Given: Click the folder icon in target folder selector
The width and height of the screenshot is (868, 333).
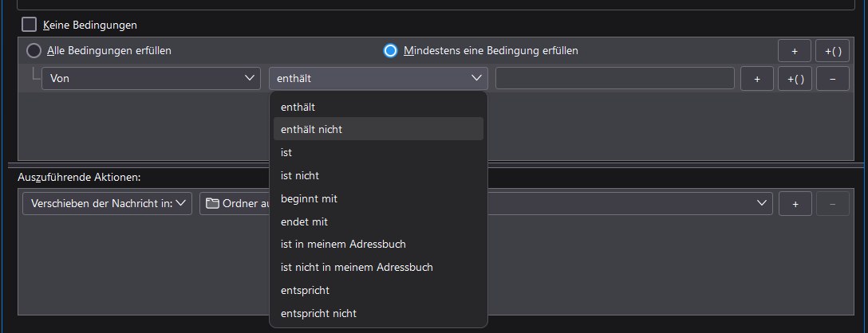Looking at the screenshot, I should pos(212,204).
